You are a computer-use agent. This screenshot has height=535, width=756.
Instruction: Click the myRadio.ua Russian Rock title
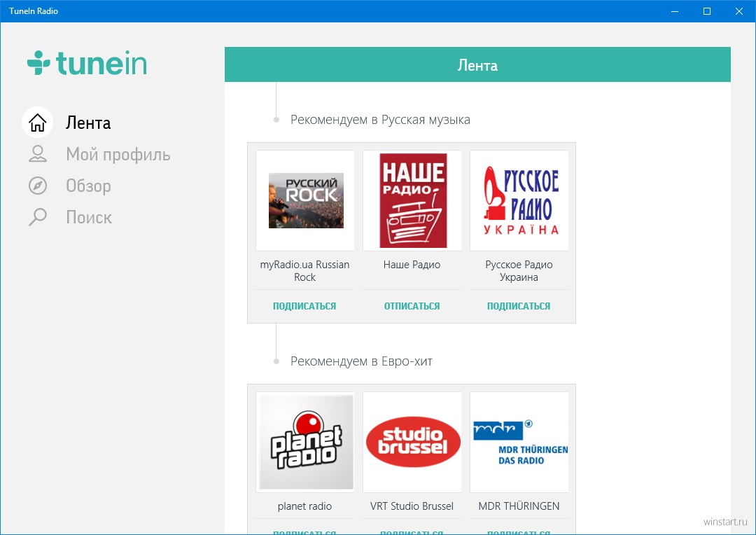304,270
